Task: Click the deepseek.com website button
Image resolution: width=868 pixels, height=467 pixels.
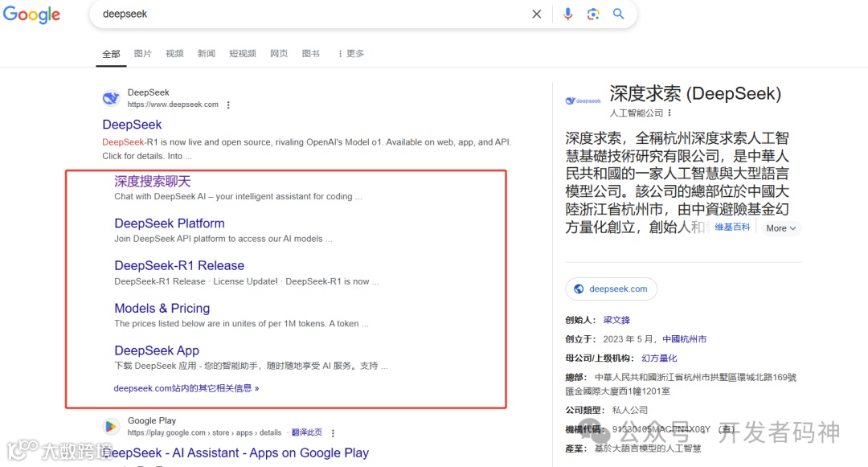Action: tap(611, 289)
